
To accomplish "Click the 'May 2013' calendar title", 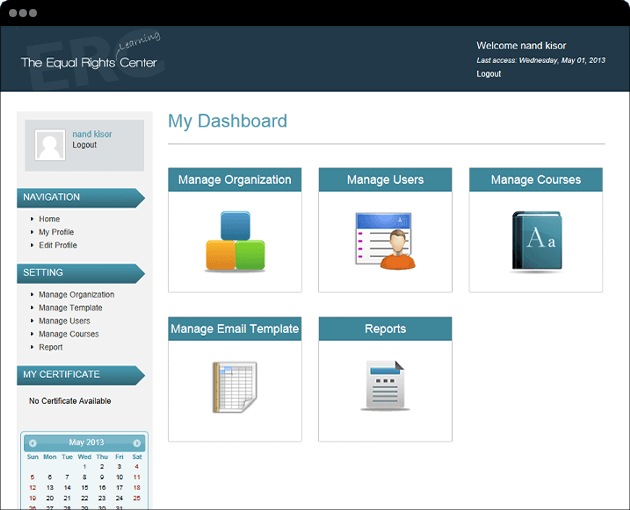I will click(x=86, y=442).
